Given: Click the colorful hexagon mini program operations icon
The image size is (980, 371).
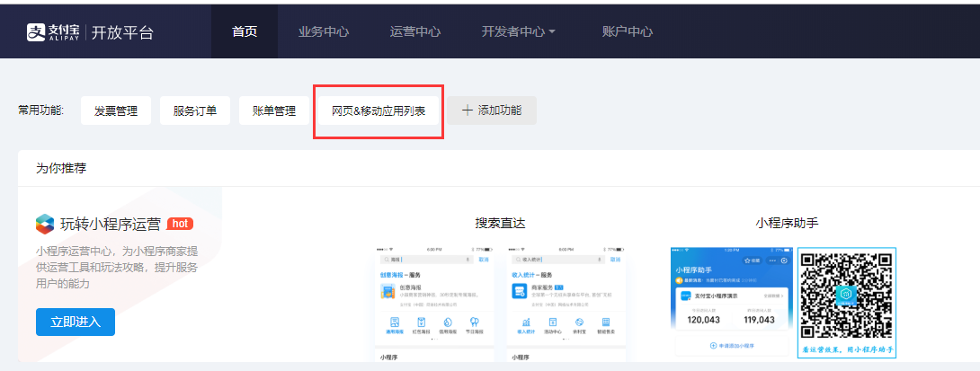Looking at the screenshot, I should pyautogui.click(x=45, y=224).
